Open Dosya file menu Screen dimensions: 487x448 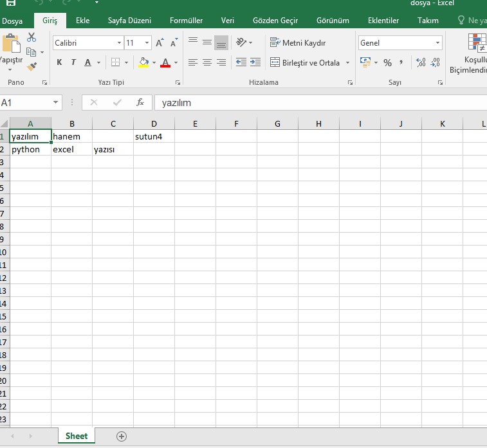click(x=12, y=21)
